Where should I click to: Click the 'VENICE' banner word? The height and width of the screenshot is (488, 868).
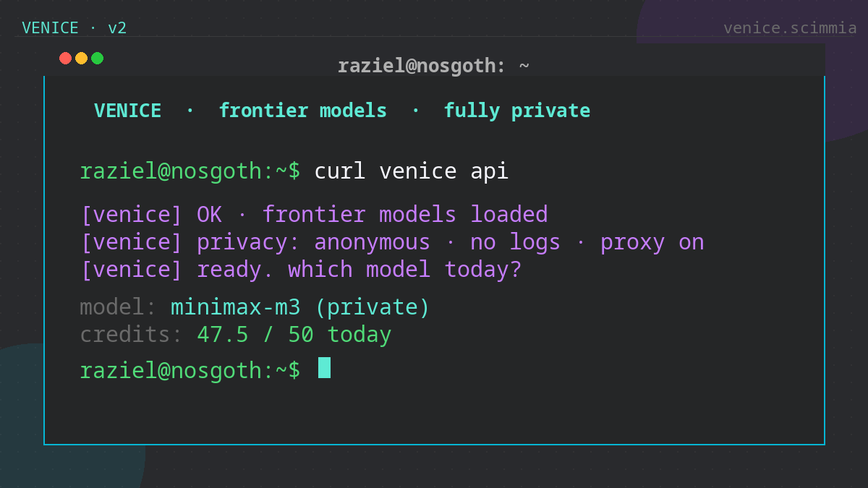click(x=127, y=111)
